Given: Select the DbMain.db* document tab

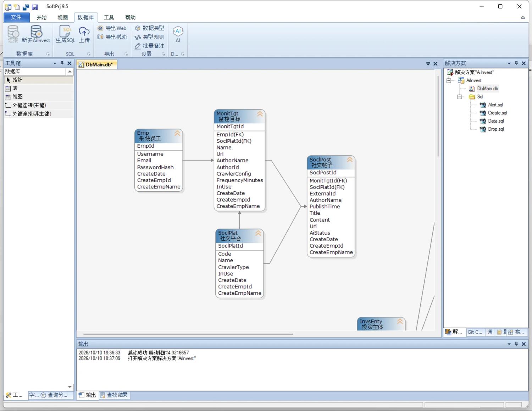Looking at the screenshot, I should click(x=97, y=64).
